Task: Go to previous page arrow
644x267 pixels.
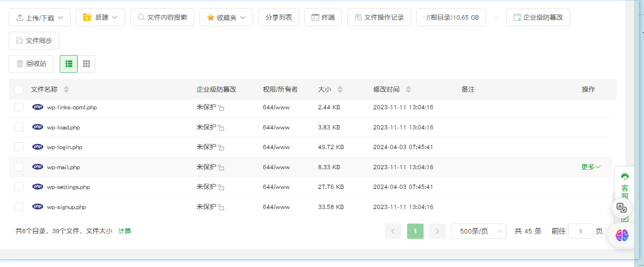Action: point(393,231)
